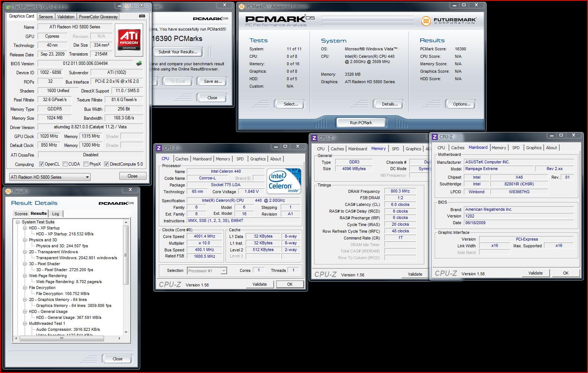The width and height of the screenshot is (588, 373).
Task: Open the PowerColor Giveaway tab
Action: tap(98, 16)
